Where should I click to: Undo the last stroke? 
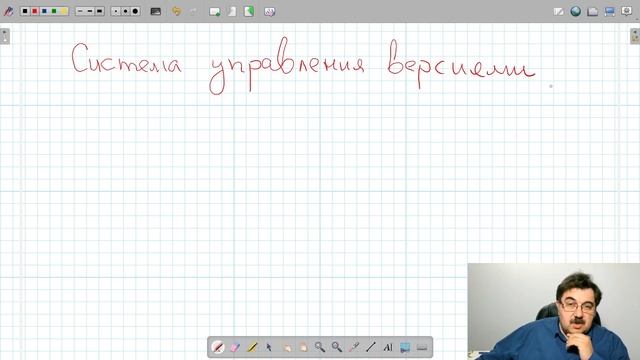176,11
